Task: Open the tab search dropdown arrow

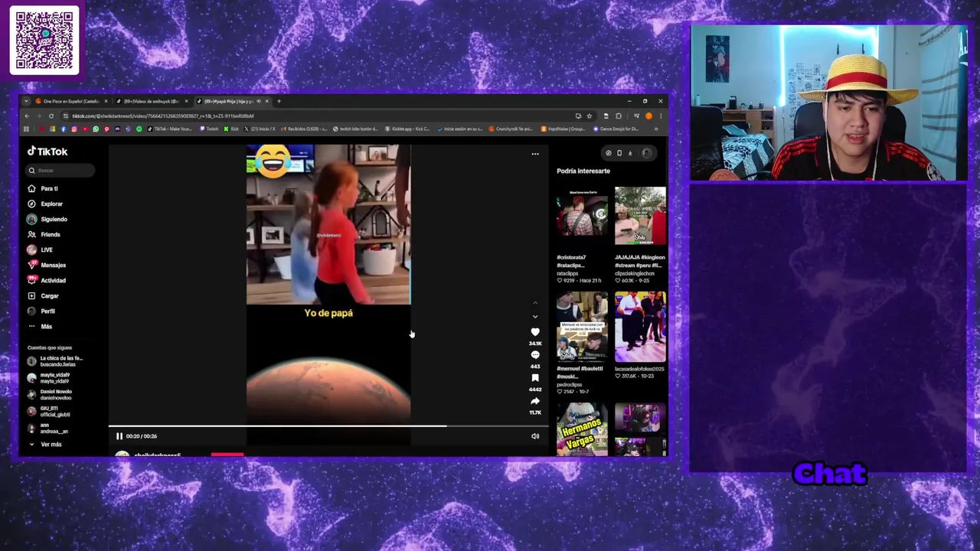Action: 26,101
